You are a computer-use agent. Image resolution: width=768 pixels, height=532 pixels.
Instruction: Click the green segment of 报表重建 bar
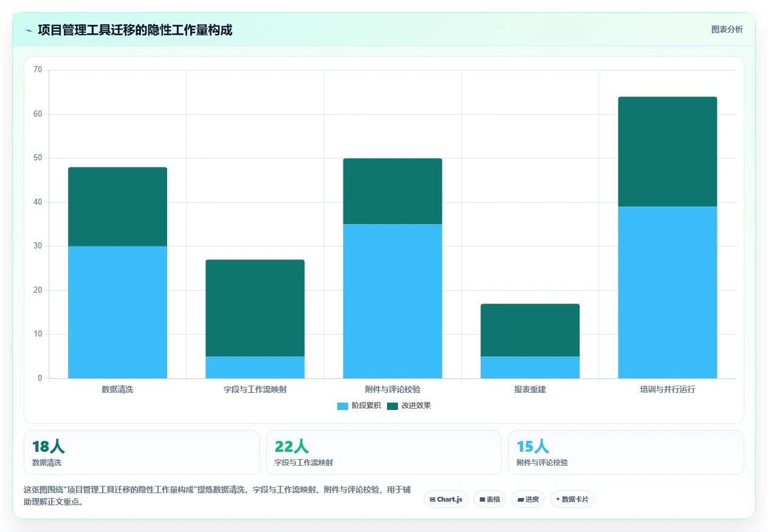pyautogui.click(x=530, y=330)
